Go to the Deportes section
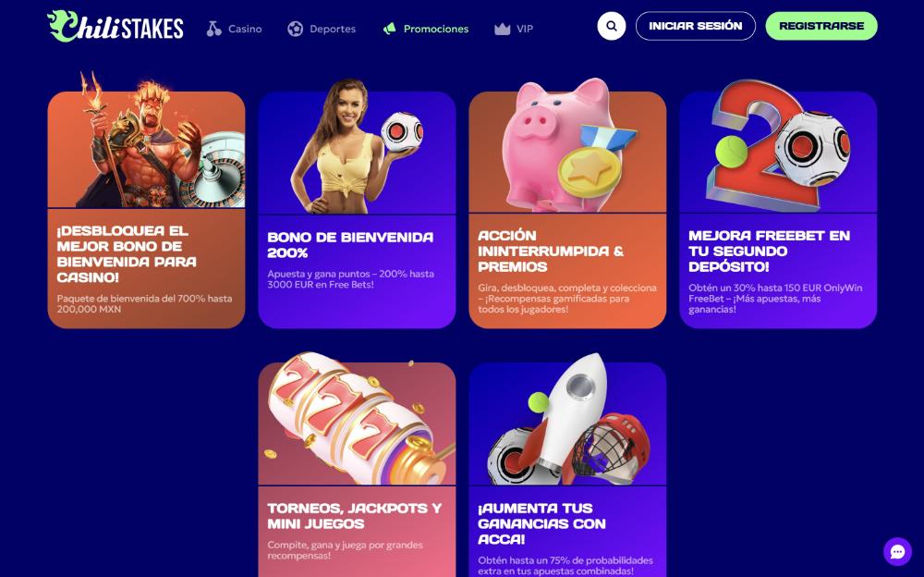 point(322,29)
